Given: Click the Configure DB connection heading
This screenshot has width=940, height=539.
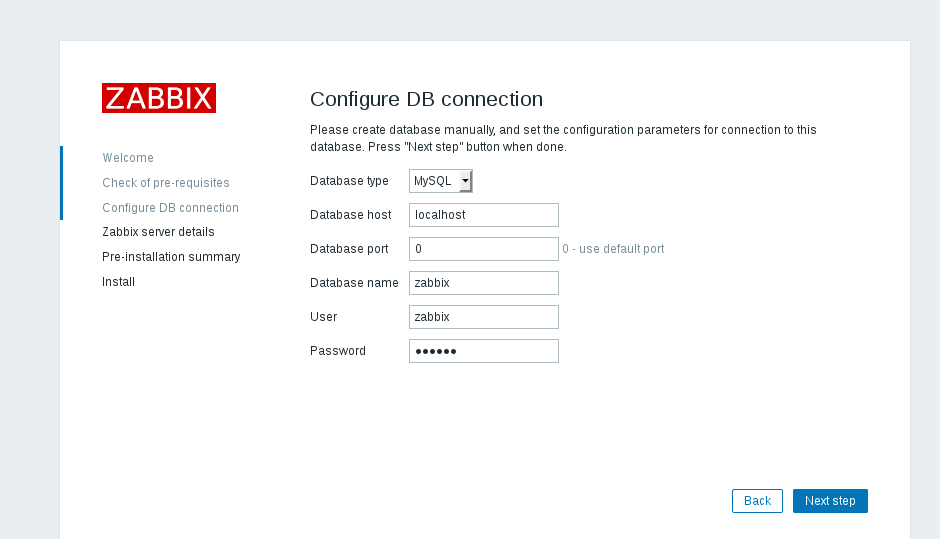Looking at the screenshot, I should click(426, 99).
